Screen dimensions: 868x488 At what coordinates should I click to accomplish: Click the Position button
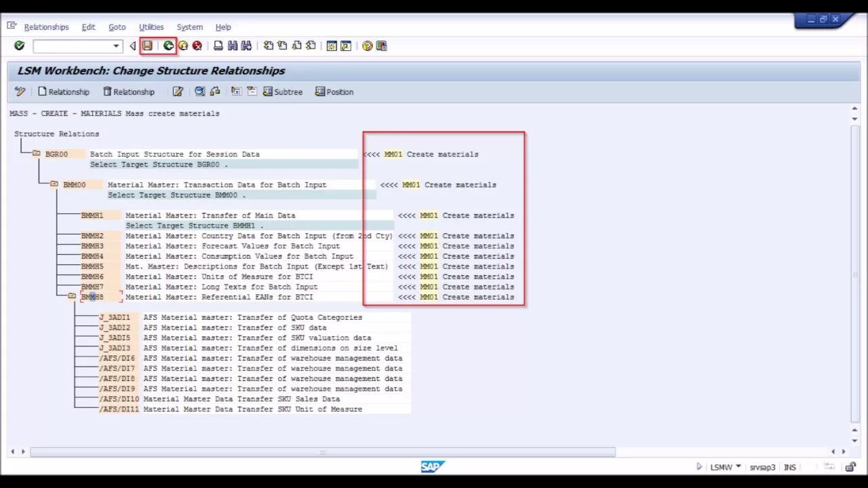[x=334, y=91]
